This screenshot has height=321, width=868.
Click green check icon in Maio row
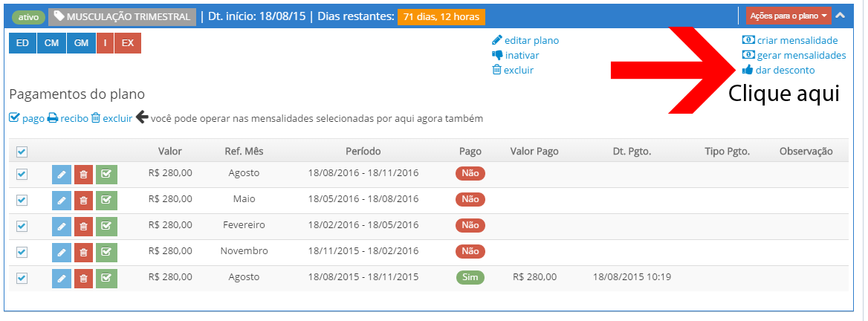coord(106,200)
